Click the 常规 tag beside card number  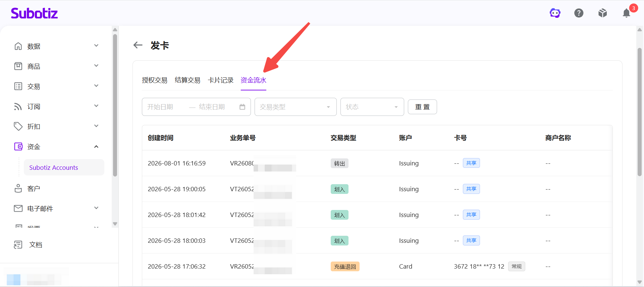pos(517,267)
